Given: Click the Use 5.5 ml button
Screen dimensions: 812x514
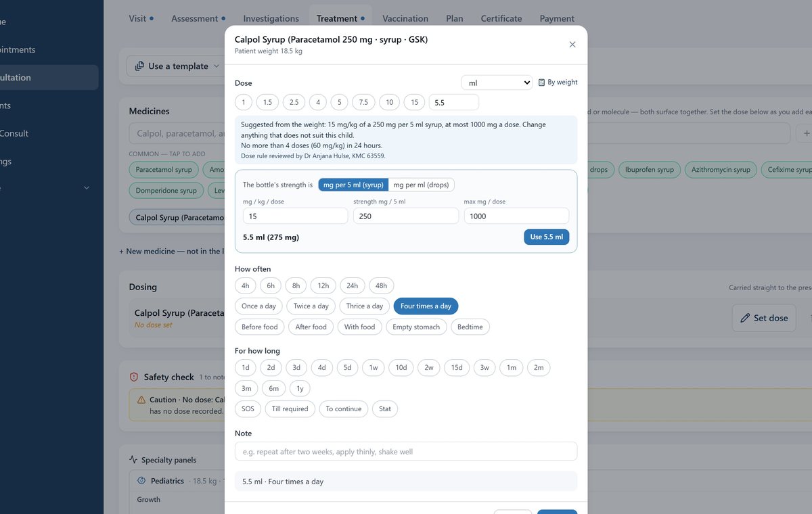Looking at the screenshot, I should (546, 237).
